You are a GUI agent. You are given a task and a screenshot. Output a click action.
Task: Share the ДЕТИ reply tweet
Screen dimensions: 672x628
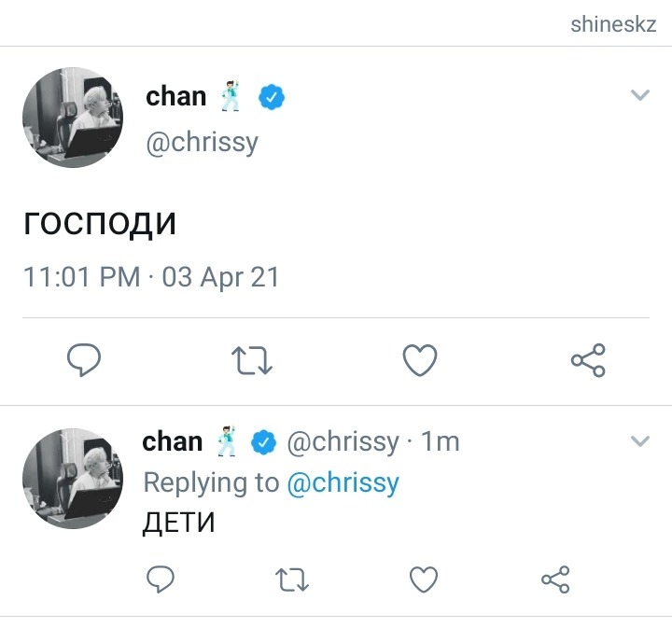coord(555,579)
